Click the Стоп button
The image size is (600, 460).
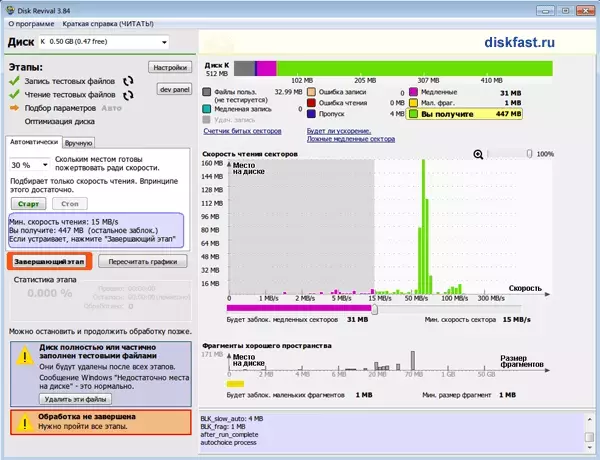point(70,204)
